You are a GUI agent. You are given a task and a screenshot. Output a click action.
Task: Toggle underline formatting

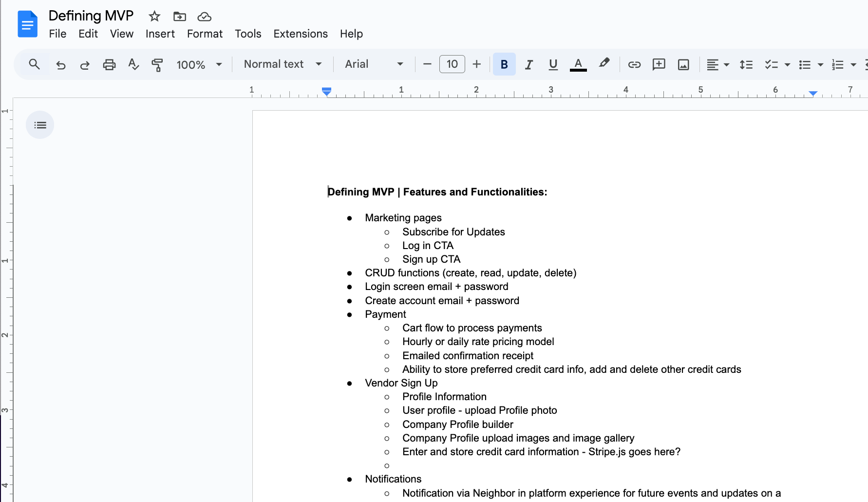(x=553, y=64)
